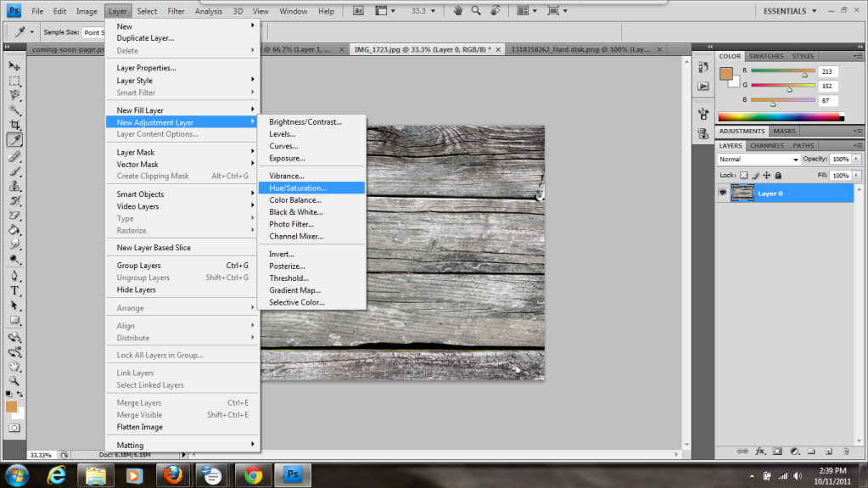
Task: Open Google Chrome from the taskbar
Action: tap(254, 475)
